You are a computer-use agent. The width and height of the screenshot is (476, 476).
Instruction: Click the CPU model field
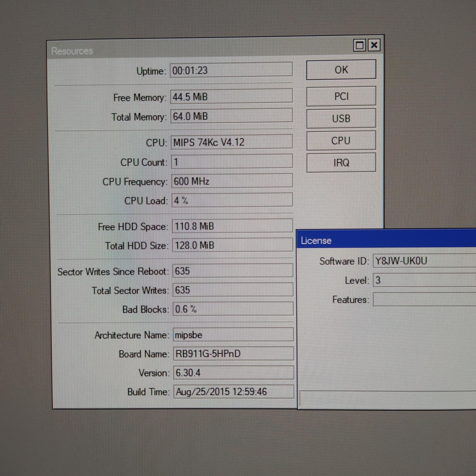point(232,142)
